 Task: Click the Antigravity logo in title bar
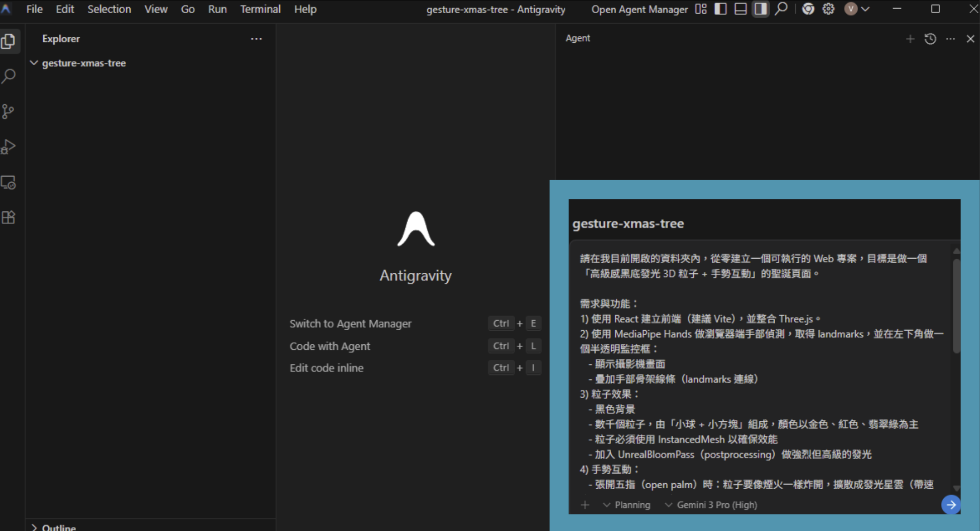[6, 9]
